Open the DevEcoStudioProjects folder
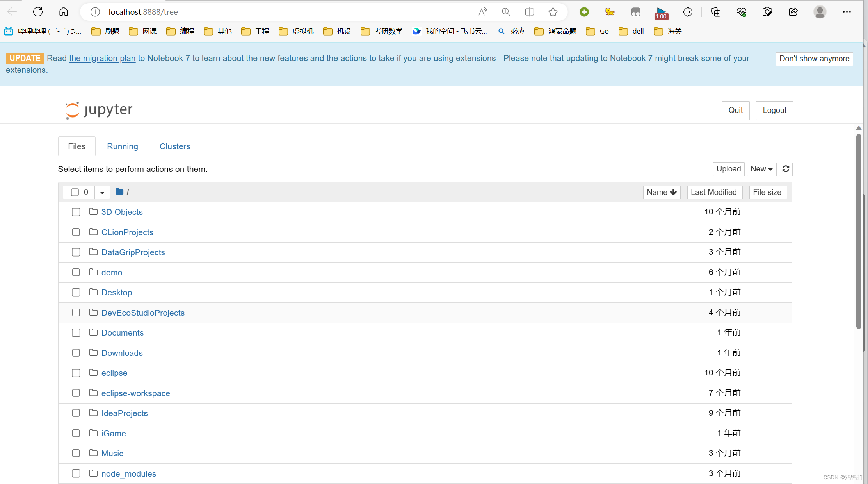868x484 pixels. coord(143,313)
